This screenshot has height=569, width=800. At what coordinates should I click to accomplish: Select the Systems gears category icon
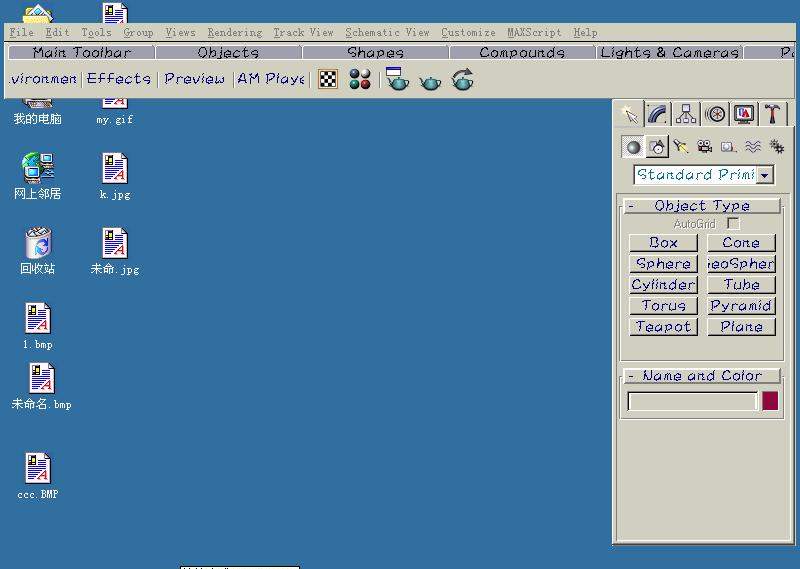tap(777, 147)
